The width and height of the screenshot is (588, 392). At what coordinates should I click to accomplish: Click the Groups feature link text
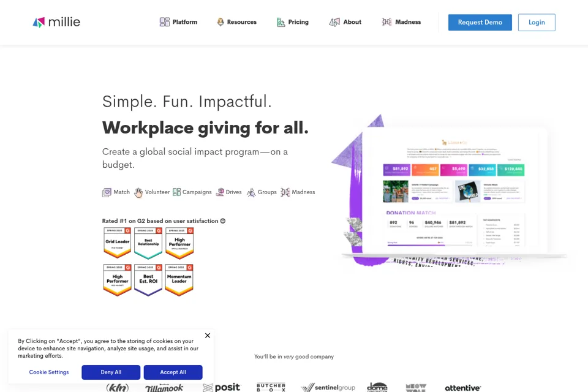(x=267, y=192)
